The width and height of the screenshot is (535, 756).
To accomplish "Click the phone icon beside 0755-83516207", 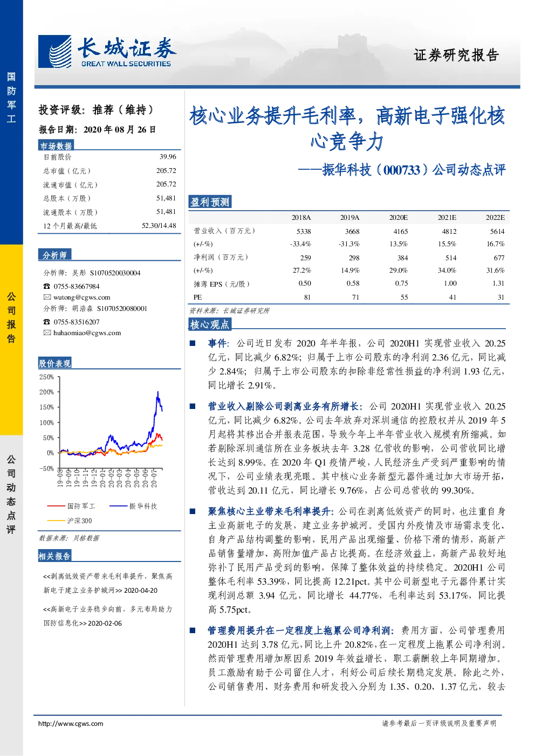I will pos(47,322).
